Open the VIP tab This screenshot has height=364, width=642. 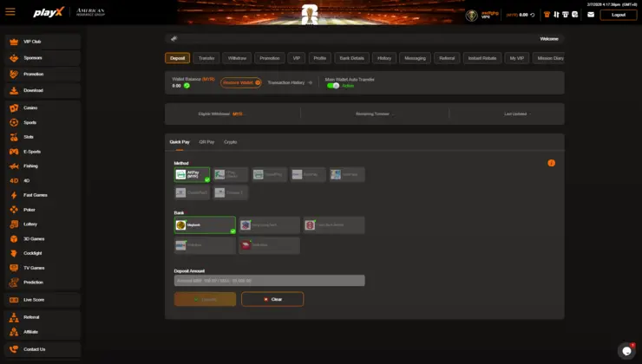(x=297, y=58)
